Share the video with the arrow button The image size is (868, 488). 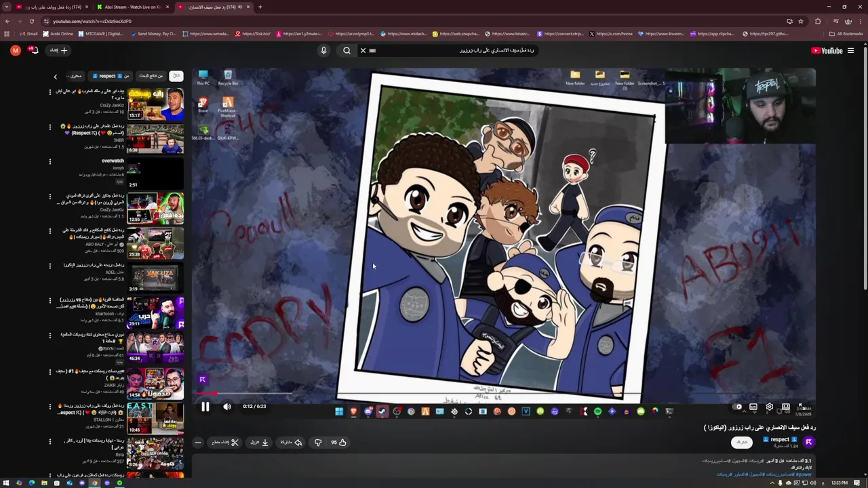292,443
